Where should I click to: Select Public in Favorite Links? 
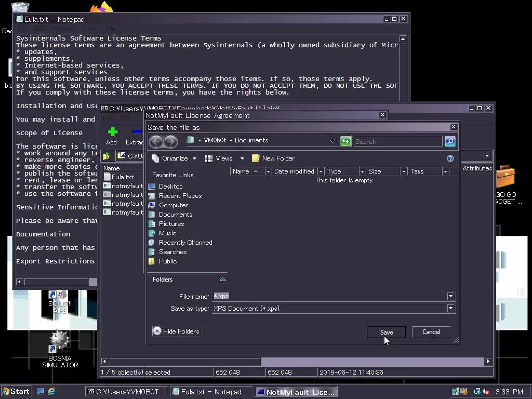click(x=168, y=261)
